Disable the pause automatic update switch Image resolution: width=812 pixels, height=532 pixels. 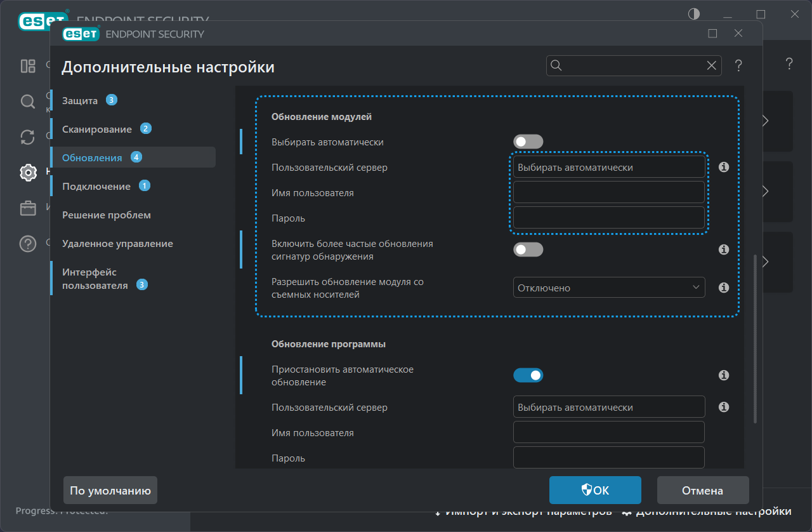click(x=528, y=376)
